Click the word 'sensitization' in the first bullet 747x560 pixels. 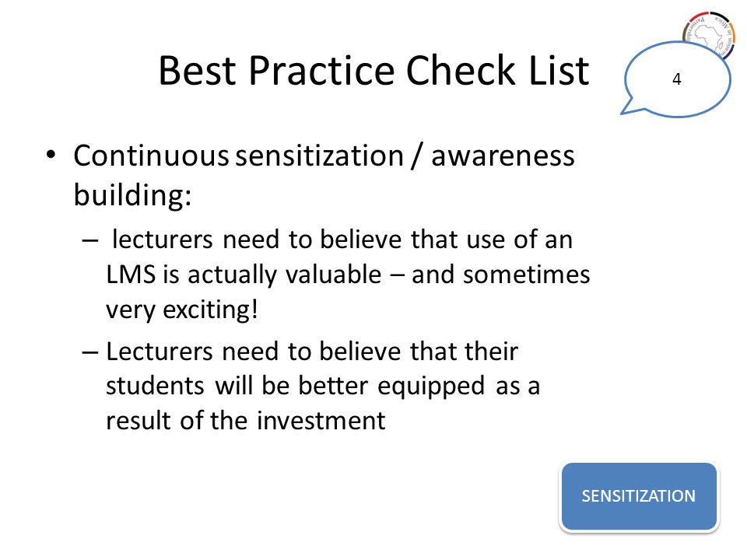(320, 156)
